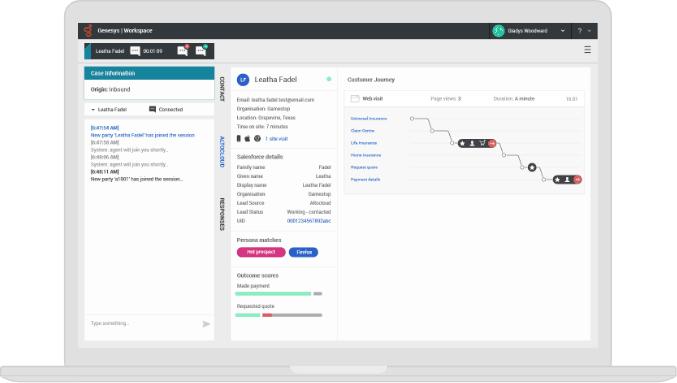The height and width of the screenshot is (383, 677).
Task: Click the Made payment outcome score bar
Action: [x=278, y=294]
